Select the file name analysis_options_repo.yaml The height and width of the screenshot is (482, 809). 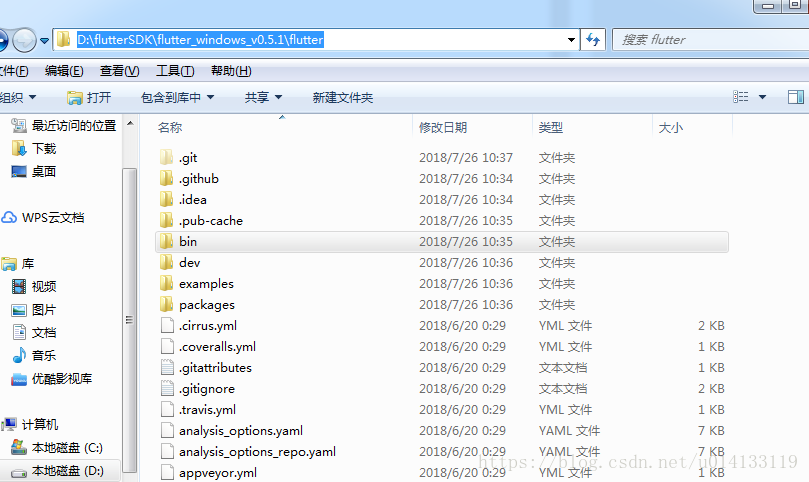coord(257,452)
